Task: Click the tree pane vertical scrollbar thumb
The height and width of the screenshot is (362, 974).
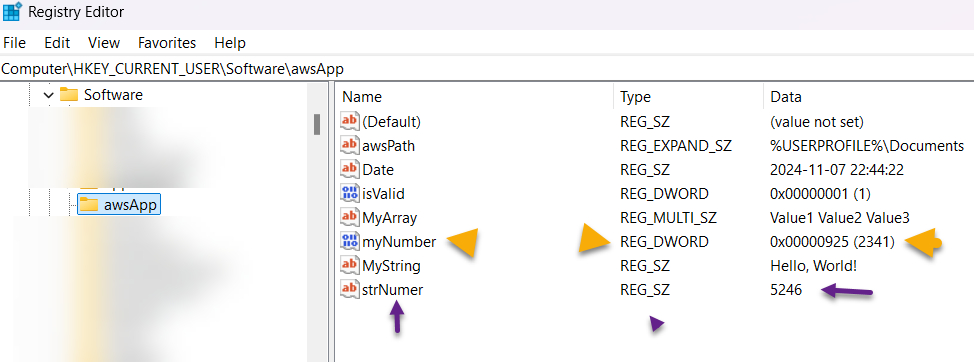Action: [x=317, y=124]
